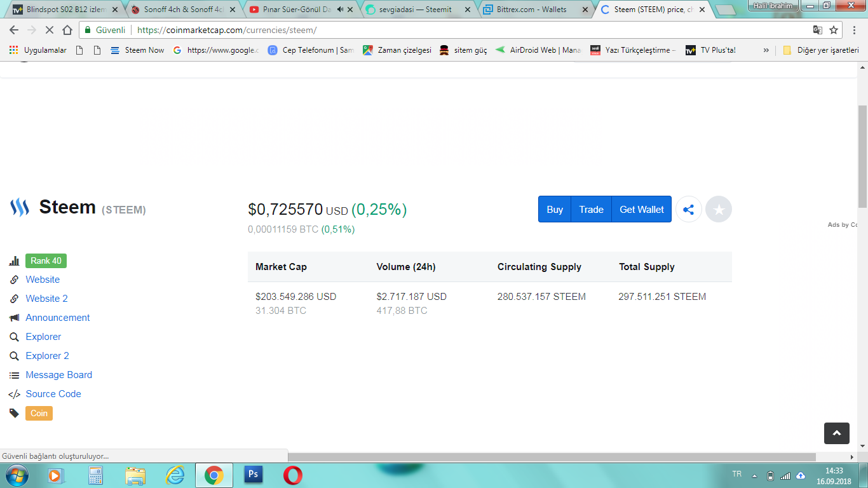This screenshot has width=868, height=488.
Task: Click the Get Wallet button
Action: click(x=642, y=209)
